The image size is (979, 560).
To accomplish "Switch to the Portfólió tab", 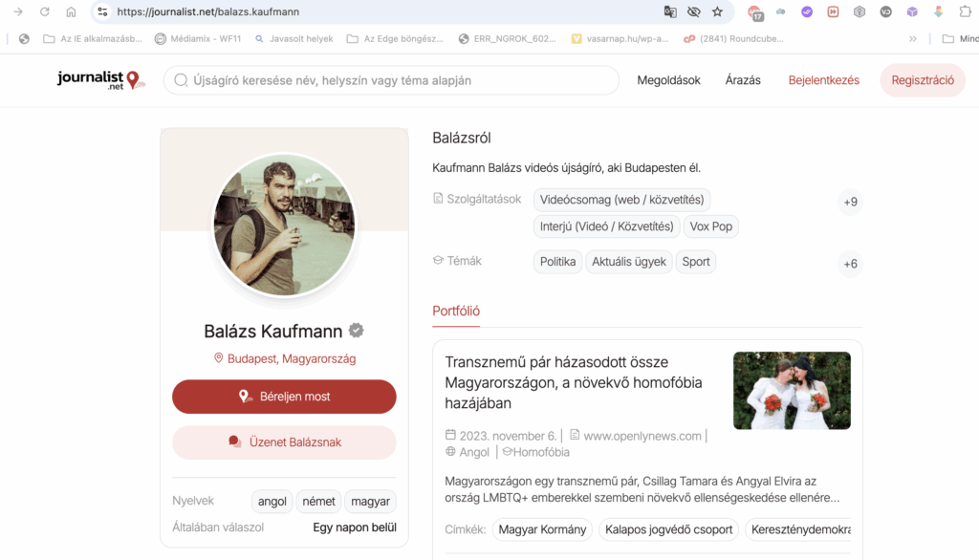I will (x=456, y=312).
